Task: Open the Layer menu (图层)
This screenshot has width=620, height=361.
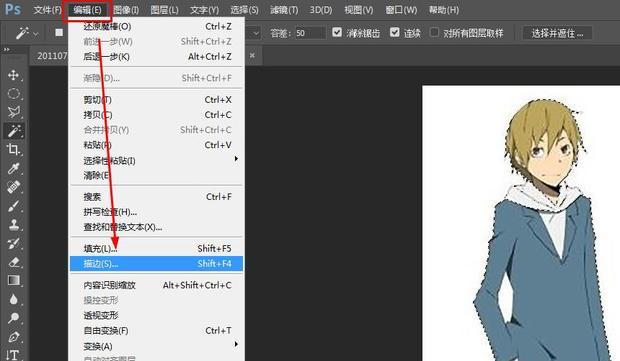Action: tap(164, 10)
